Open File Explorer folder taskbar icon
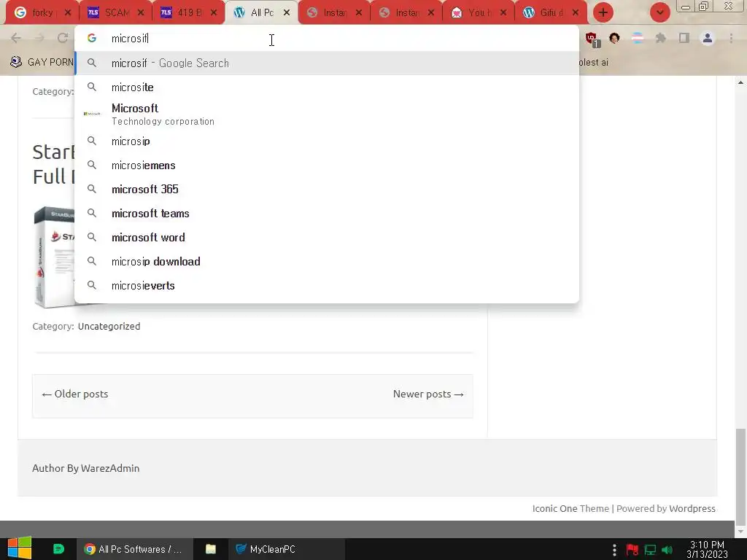The height and width of the screenshot is (560, 747). point(211,549)
